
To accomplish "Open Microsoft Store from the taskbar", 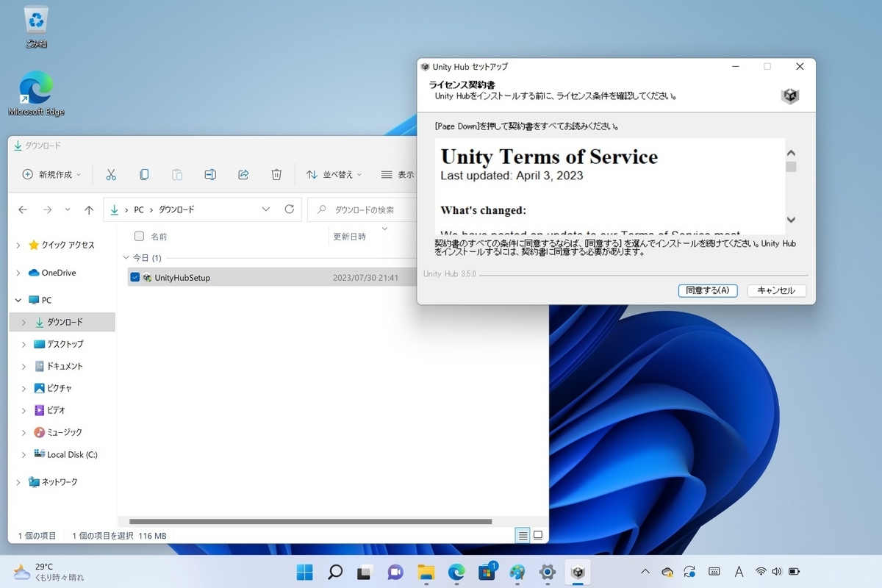I will pyautogui.click(x=487, y=572).
